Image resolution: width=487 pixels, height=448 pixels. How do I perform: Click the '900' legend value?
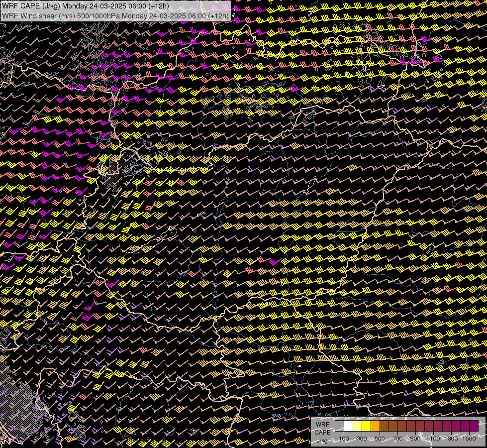pyautogui.click(x=415, y=439)
